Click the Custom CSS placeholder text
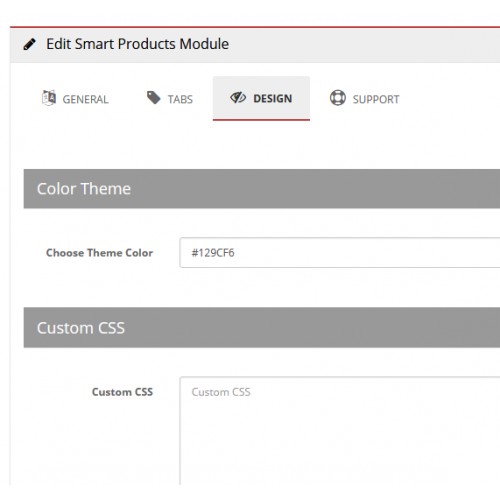Viewport: 500px width, 500px height. click(221, 392)
